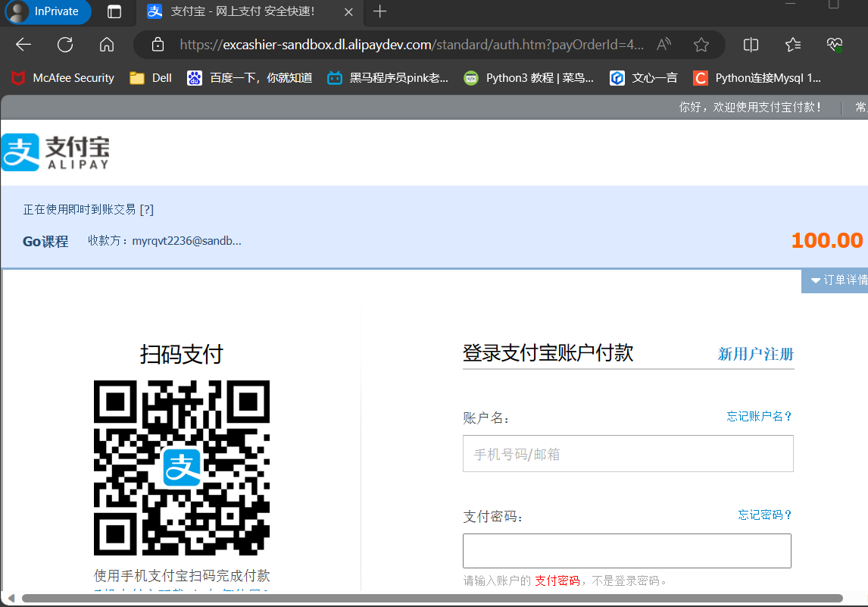Click the InPrivate profile badge
This screenshot has height=607, width=868.
coord(48,11)
